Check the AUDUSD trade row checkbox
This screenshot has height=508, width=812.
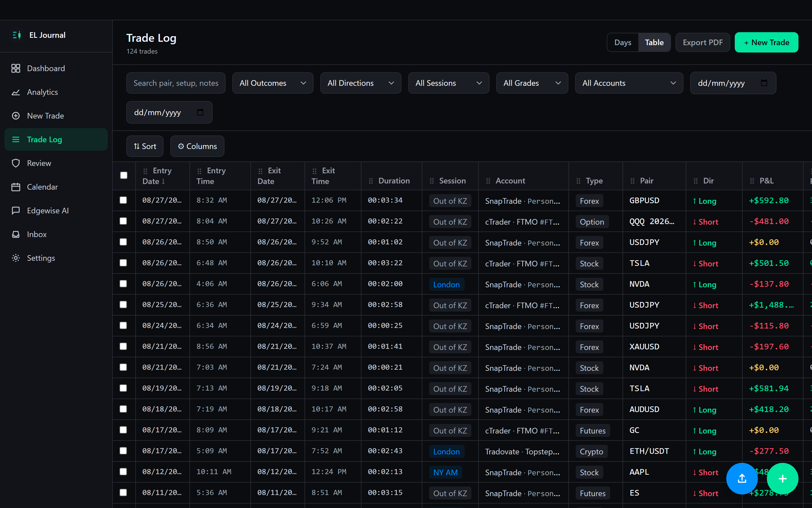[x=123, y=409]
